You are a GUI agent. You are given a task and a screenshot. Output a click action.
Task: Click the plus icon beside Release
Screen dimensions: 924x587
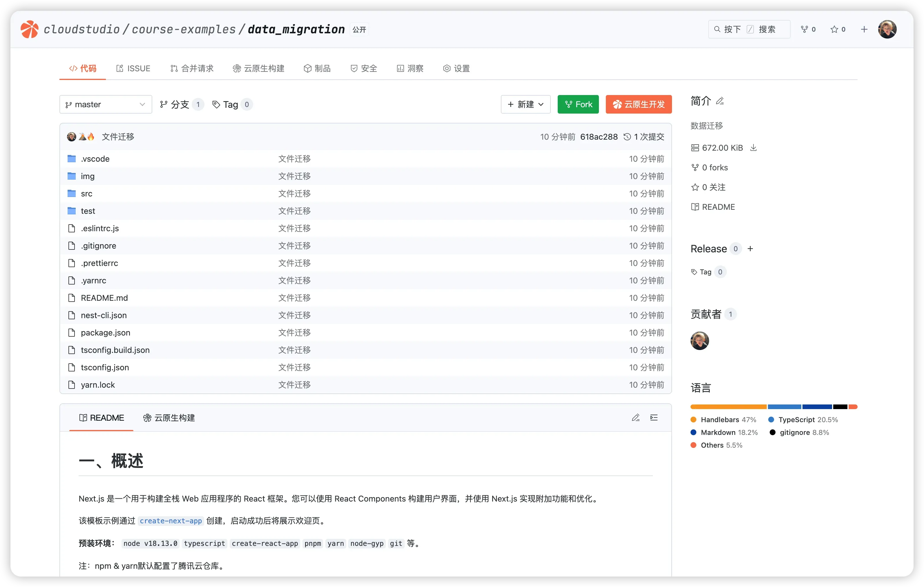pyautogui.click(x=750, y=249)
